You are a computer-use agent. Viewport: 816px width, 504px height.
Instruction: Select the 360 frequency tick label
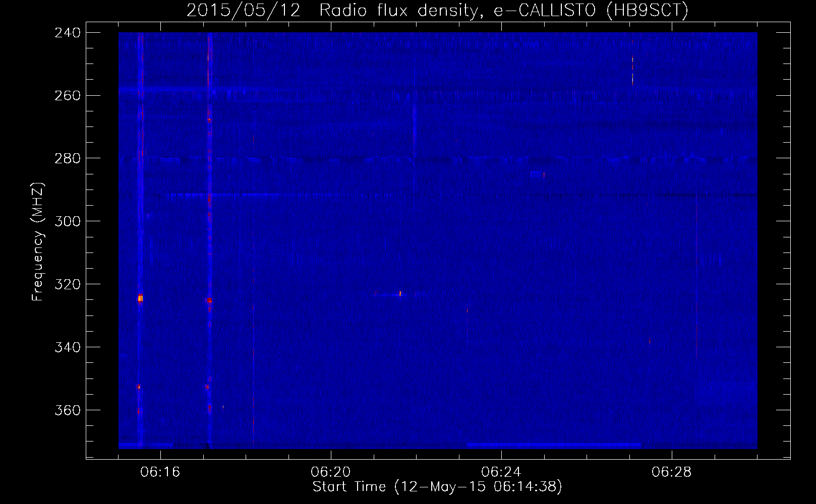[x=68, y=411]
